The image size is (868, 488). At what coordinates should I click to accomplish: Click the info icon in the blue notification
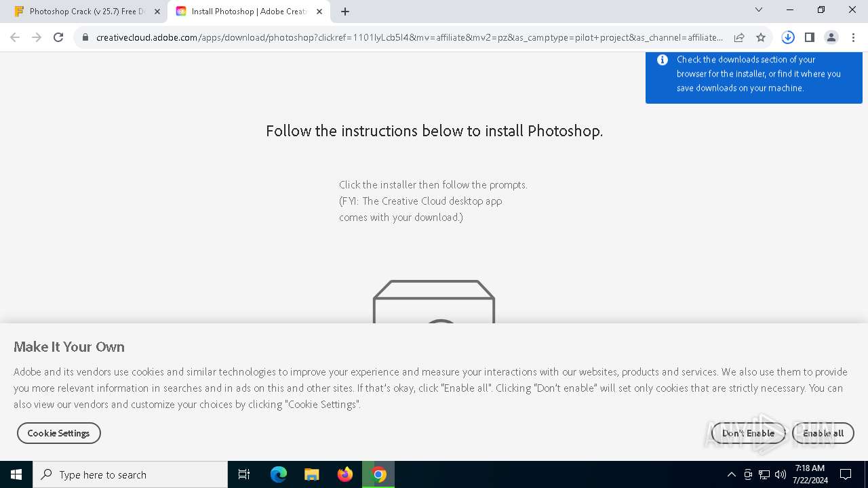click(x=663, y=60)
